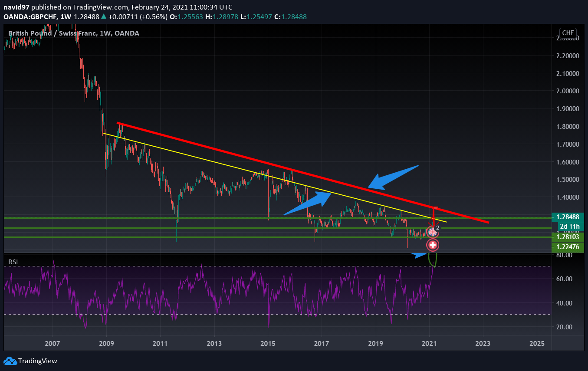Image resolution: width=588 pixels, height=371 pixels.
Task: Open the CHF currency selector
Action: pos(568,33)
